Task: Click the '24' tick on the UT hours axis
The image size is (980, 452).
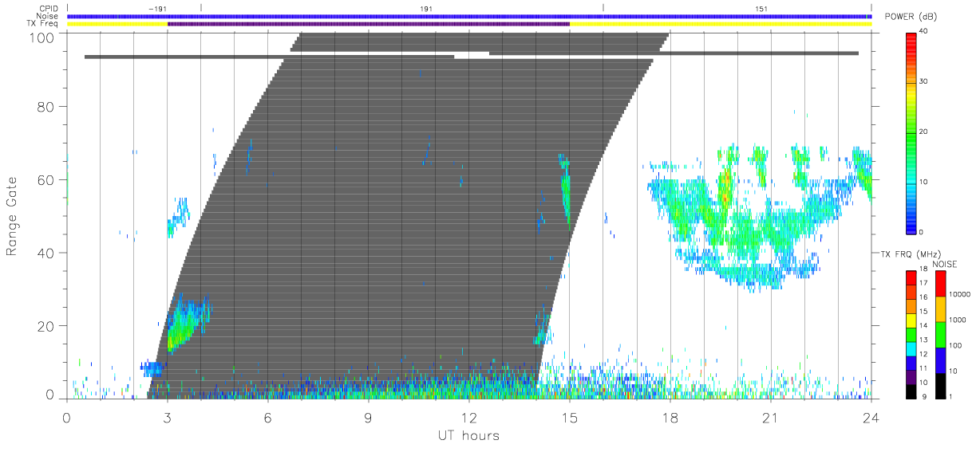Action: 871,418
